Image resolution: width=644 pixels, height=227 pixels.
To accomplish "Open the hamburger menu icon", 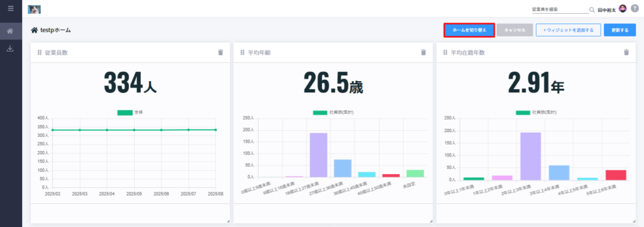I will tap(11, 8).
